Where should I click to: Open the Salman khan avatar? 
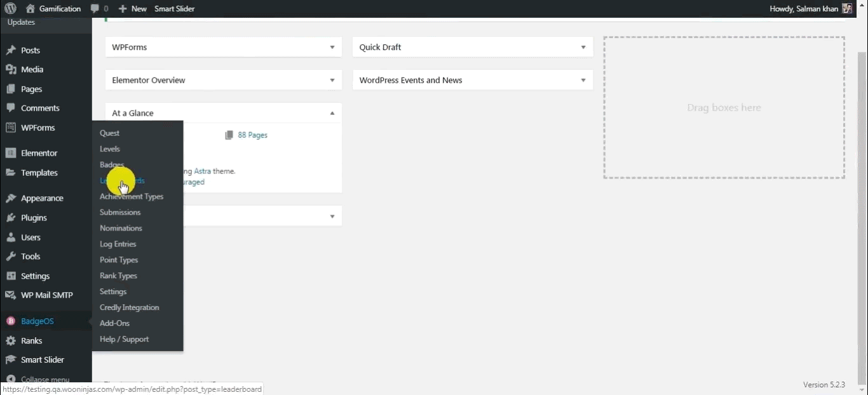click(847, 8)
